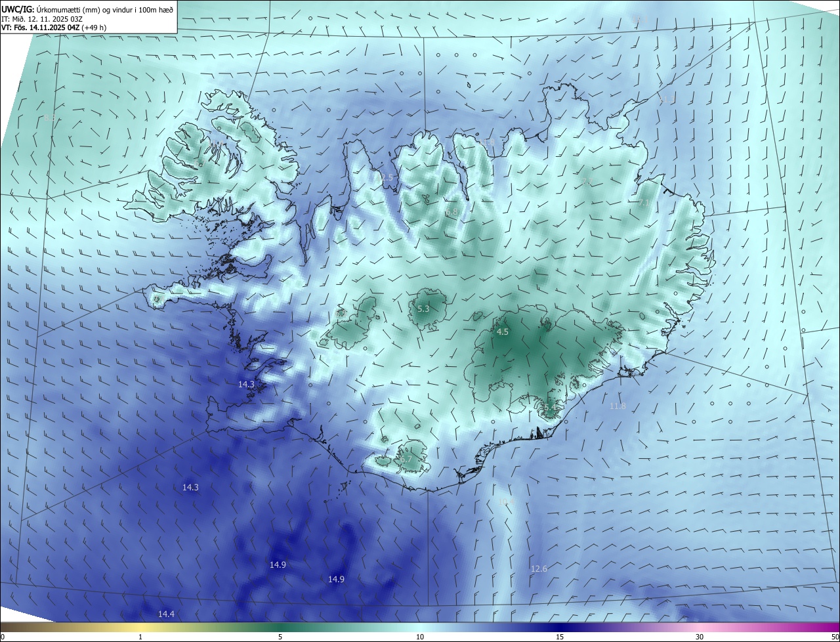840x642 pixels.
Task: Click the 'VT: Fös. 14.11.2025 04Z (+49 h)' line
Action: point(54,28)
